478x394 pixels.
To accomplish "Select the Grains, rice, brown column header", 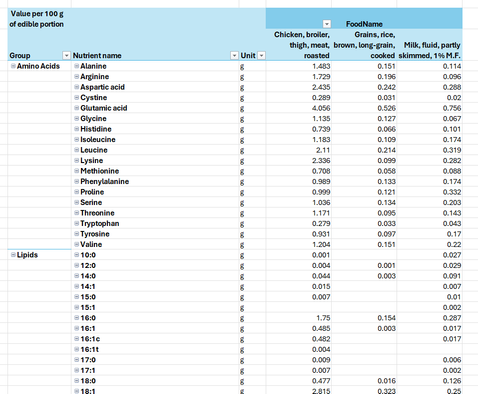I will pos(364,45).
